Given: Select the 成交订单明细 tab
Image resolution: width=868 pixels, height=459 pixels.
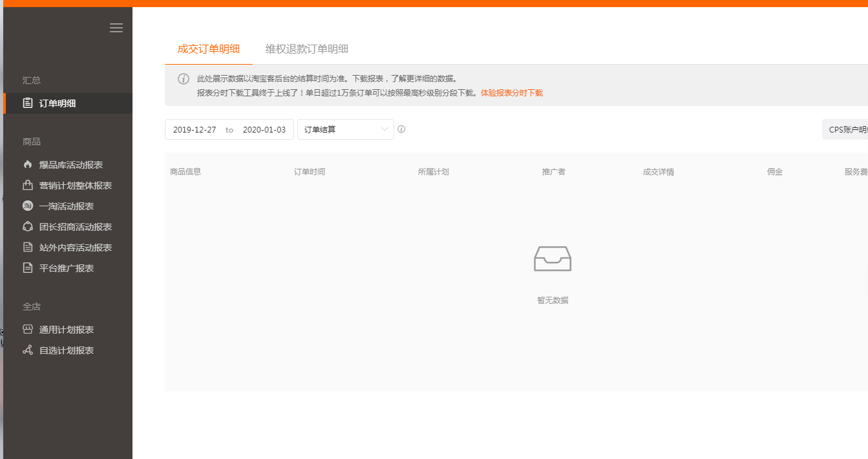Looking at the screenshot, I should coord(209,49).
